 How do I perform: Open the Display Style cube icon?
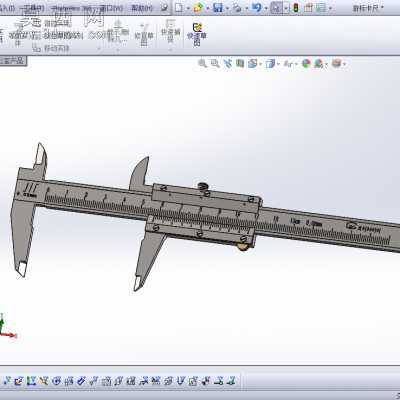(x=270, y=63)
